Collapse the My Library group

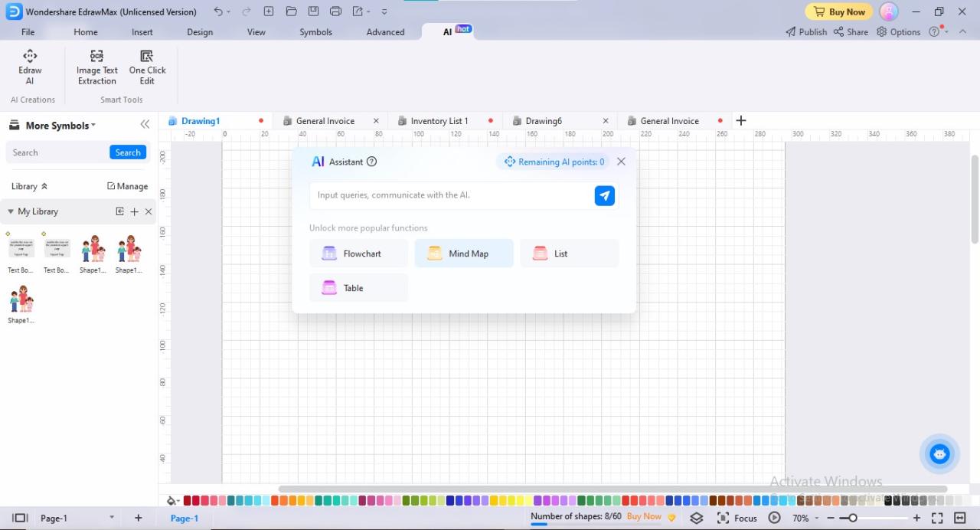coord(11,211)
